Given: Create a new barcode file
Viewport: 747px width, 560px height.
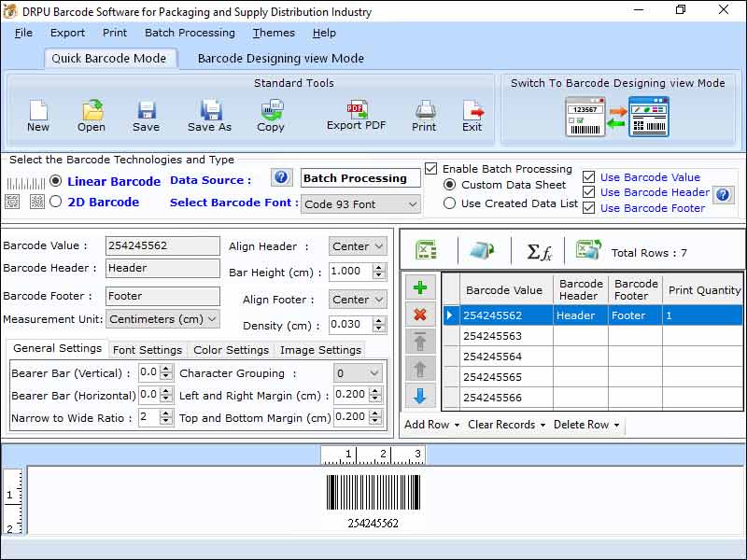Looking at the screenshot, I should pyautogui.click(x=37, y=114).
